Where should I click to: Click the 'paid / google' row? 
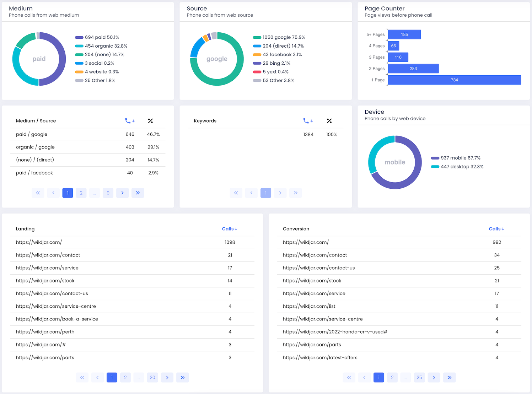88,134
